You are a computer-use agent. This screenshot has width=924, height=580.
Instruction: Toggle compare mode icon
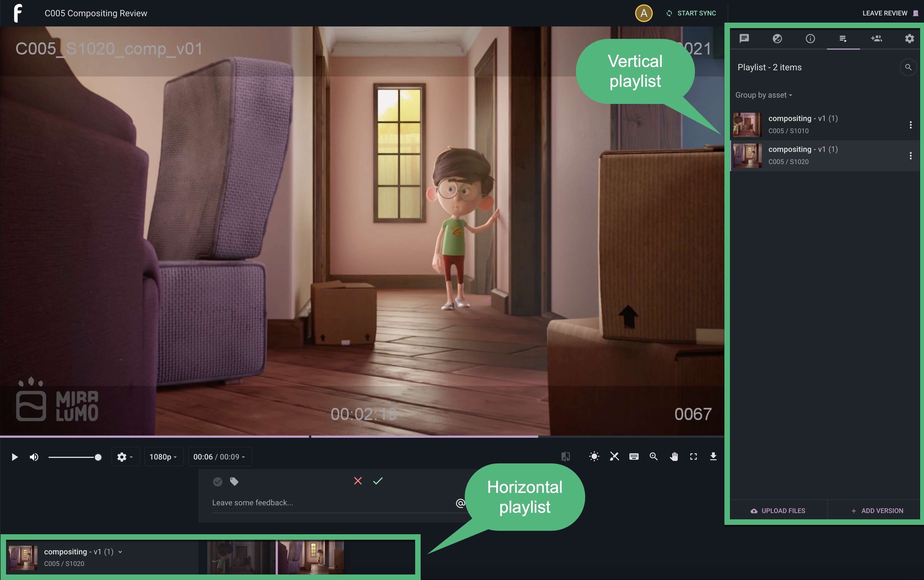tap(565, 457)
